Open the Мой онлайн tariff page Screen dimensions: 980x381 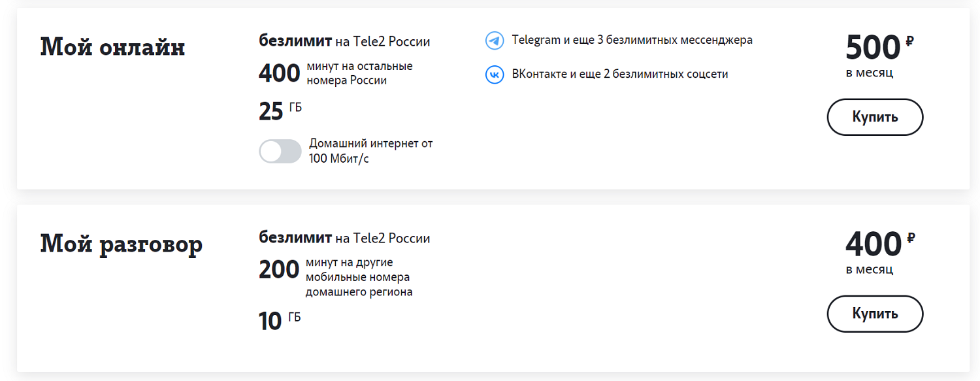coord(112,46)
